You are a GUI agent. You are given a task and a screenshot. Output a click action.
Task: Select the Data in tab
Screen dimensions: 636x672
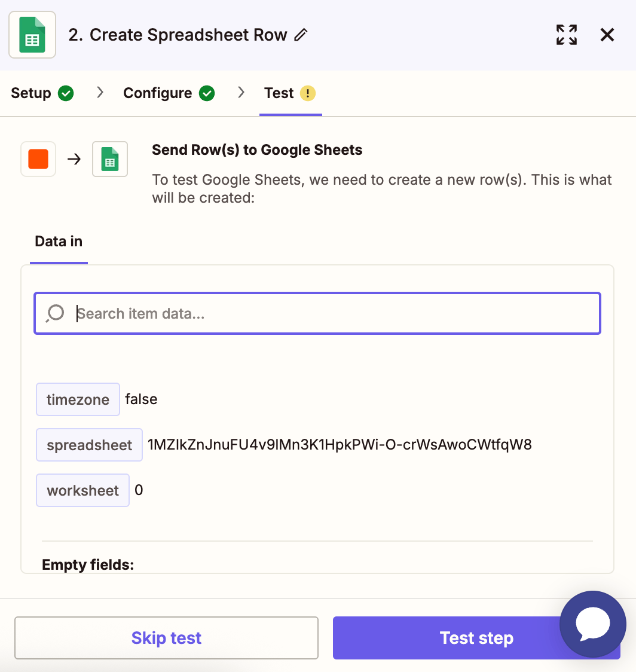59,242
